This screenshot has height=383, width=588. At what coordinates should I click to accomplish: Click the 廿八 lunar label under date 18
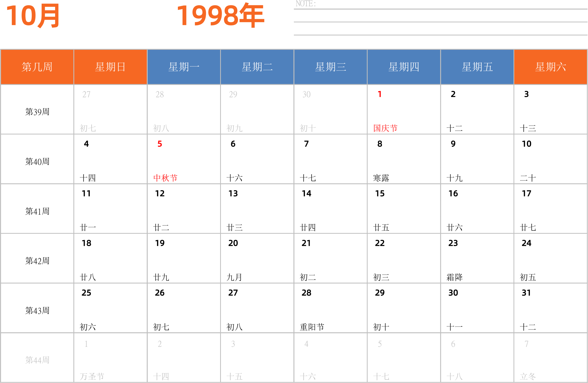88,277
